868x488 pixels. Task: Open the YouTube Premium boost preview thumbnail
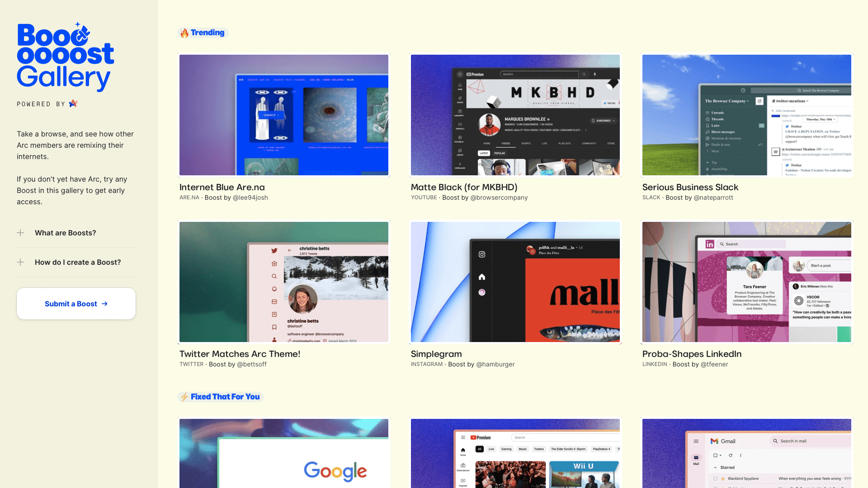pyautogui.click(x=515, y=453)
